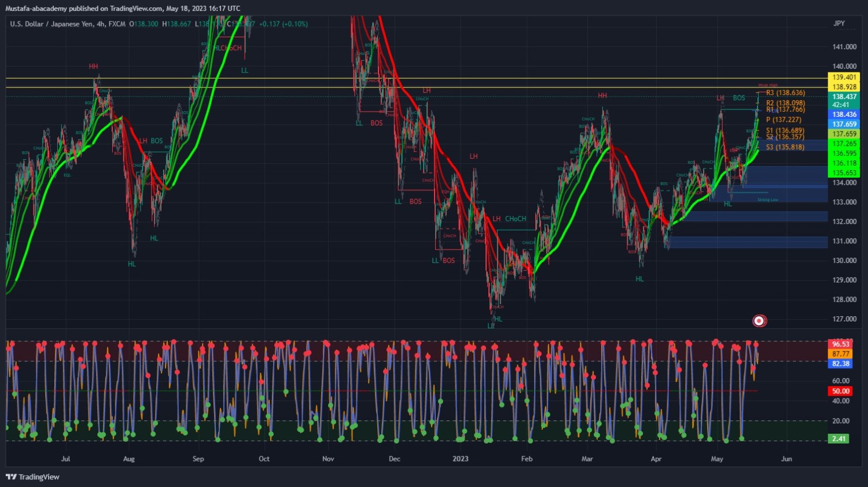Click the yellow 139.401 price label

844,77
